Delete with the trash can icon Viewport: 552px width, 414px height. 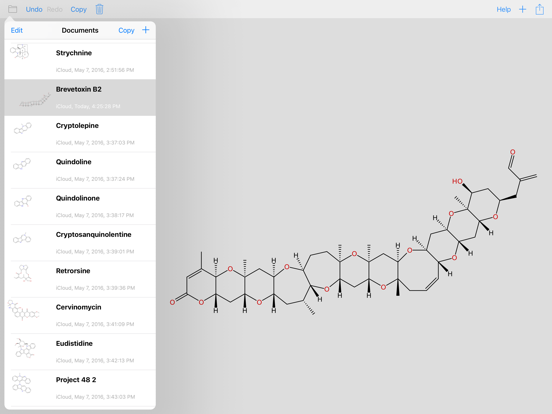pos(99,10)
